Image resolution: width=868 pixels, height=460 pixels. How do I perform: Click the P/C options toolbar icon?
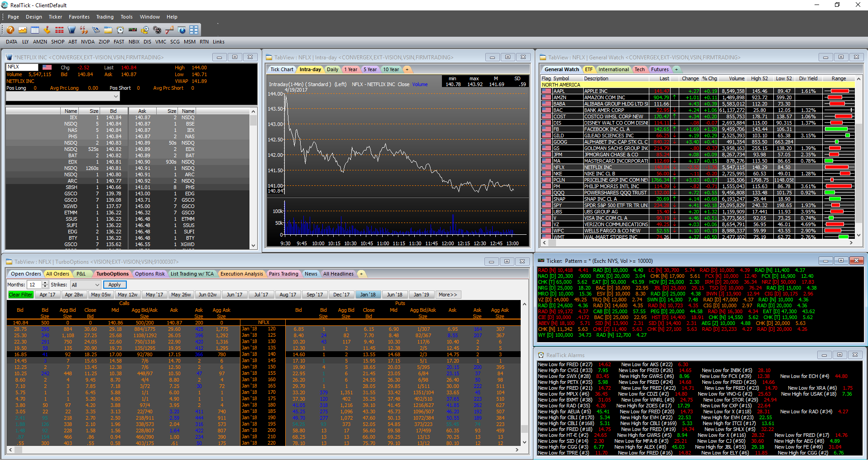[169, 30]
